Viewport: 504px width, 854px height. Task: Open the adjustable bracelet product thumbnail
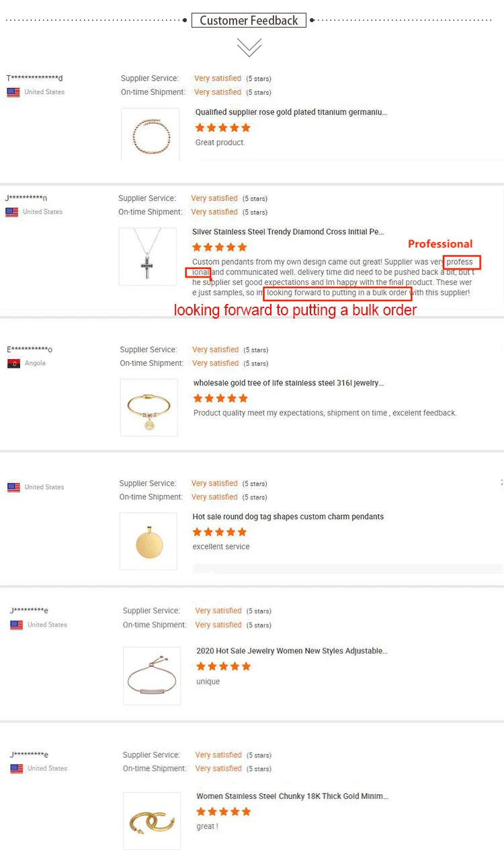click(x=152, y=676)
